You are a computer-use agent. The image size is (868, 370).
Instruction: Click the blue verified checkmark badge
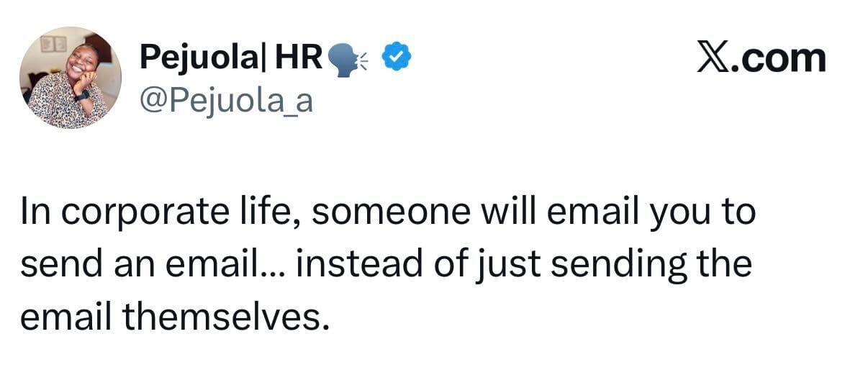[x=394, y=56]
